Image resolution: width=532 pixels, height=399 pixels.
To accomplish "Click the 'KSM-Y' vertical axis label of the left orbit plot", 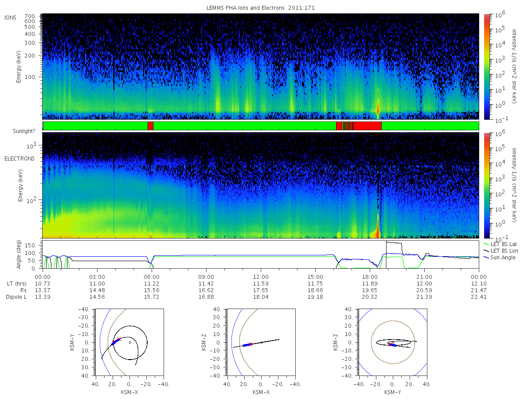I will click(x=73, y=342).
